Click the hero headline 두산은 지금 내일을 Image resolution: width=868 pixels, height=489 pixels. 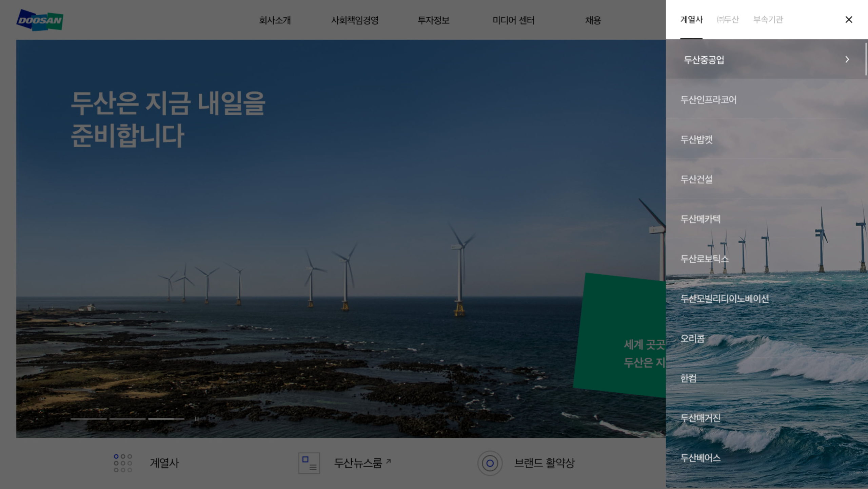click(168, 103)
